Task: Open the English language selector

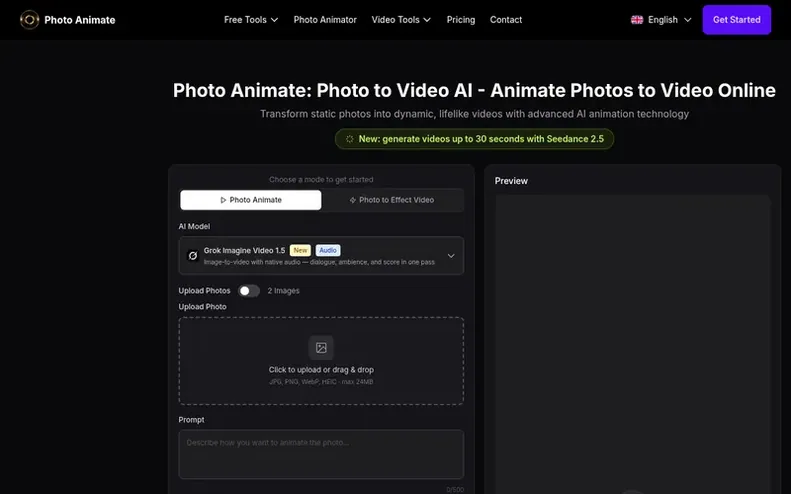Action: [x=661, y=20]
